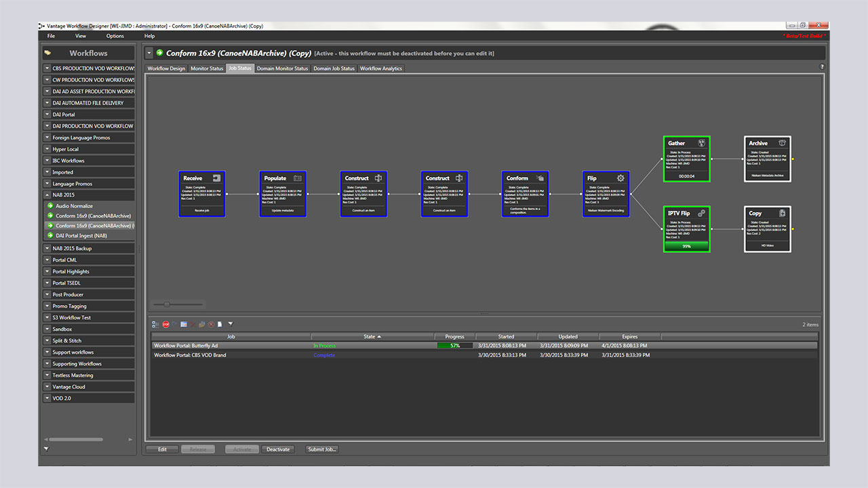Click the green status icon in workflow title
Image resolution: width=868 pixels, height=488 pixels.
[x=160, y=53]
